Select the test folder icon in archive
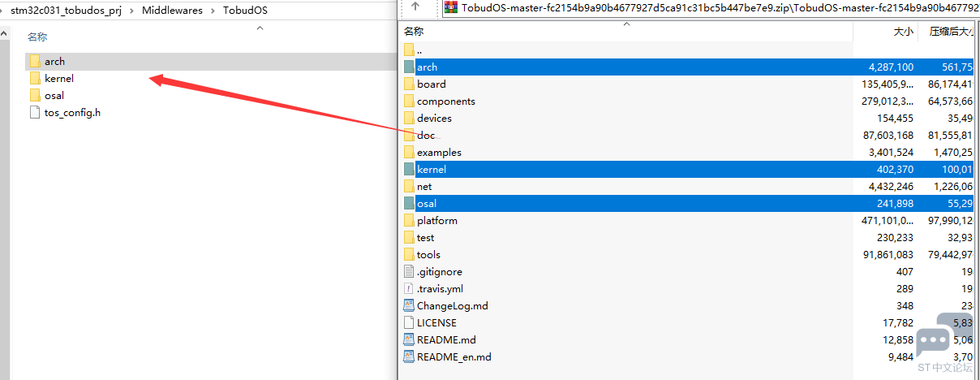The width and height of the screenshot is (980, 380). [409, 237]
